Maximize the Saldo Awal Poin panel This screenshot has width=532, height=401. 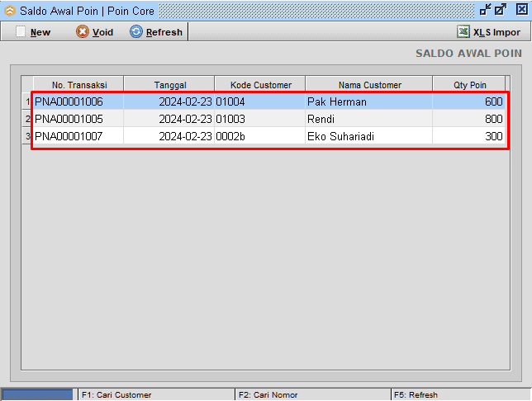501,11
